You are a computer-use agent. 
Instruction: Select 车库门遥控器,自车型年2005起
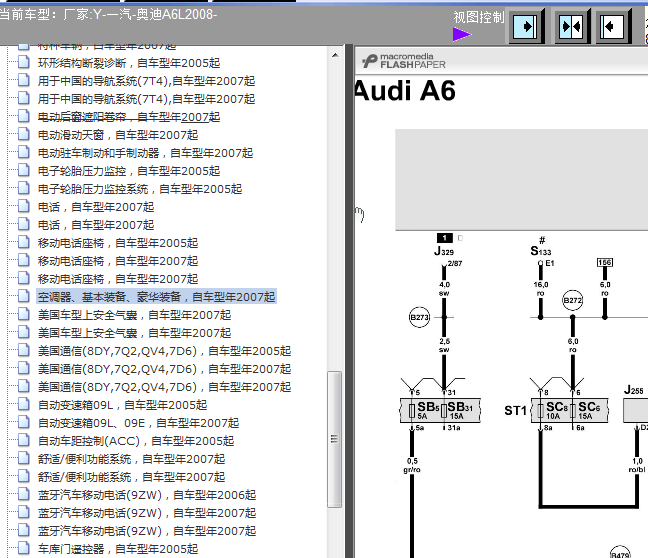(x=118, y=548)
